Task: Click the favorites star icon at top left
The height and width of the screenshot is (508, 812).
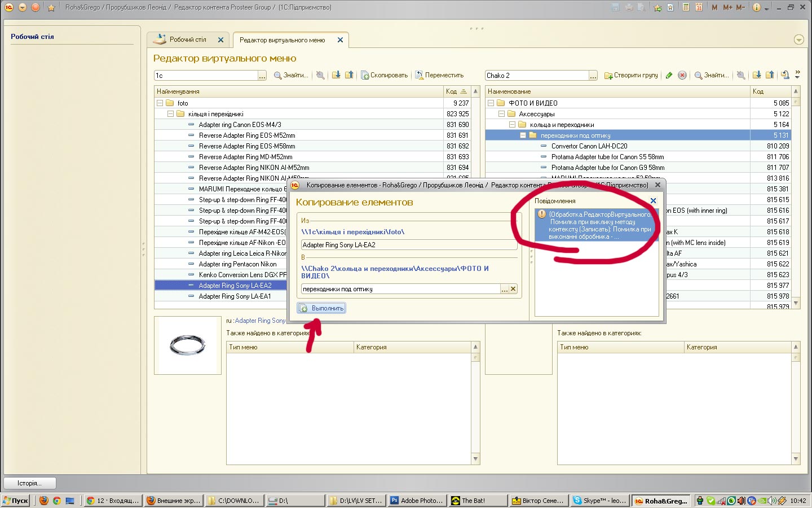Action: click(x=51, y=7)
